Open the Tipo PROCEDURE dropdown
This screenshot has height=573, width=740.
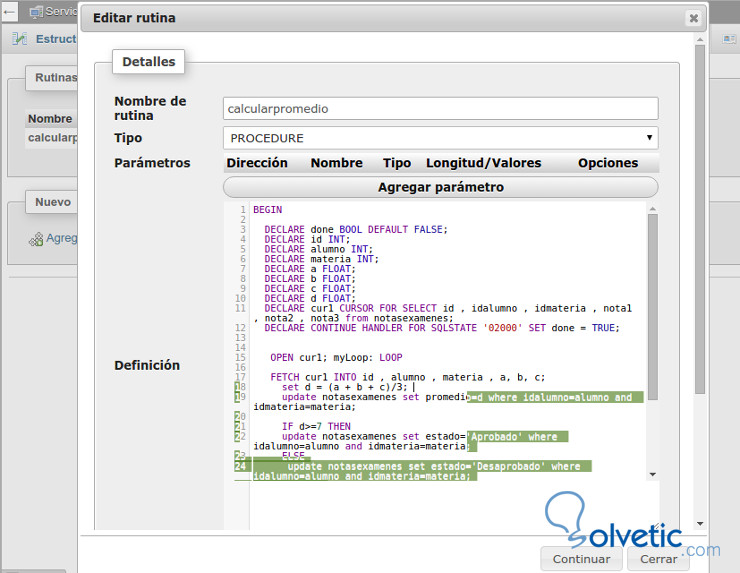click(440, 138)
